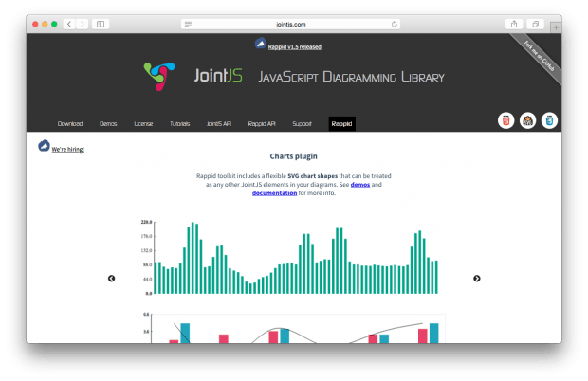Screen dimensions: 588x381
Task: Click the CSS3 badge icon
Action: pyautogui.click(x=549, y=120)
